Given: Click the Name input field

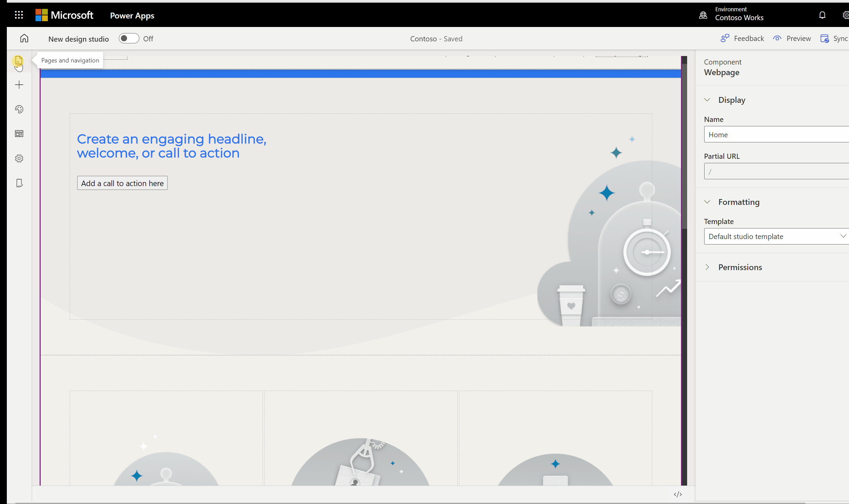Looking at the screenshot, I should point(775,135).
